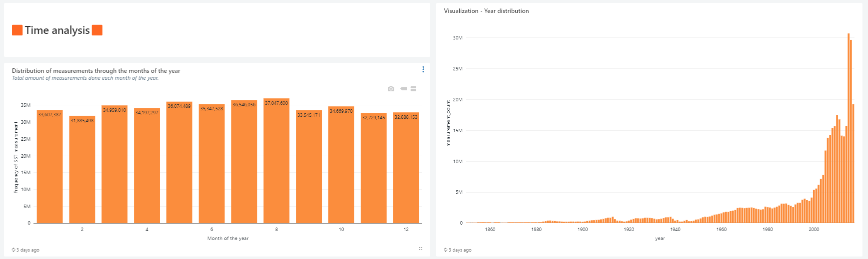Expand the months chart to fullscreen
The height and width of the screenshot is (259, 868).
pos(421,249)
